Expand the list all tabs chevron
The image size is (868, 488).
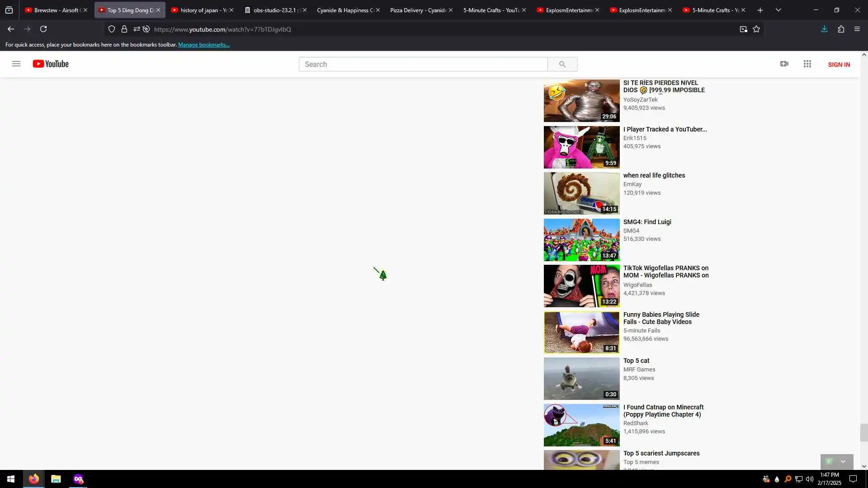pyautogui.click(x=778, y=10)
